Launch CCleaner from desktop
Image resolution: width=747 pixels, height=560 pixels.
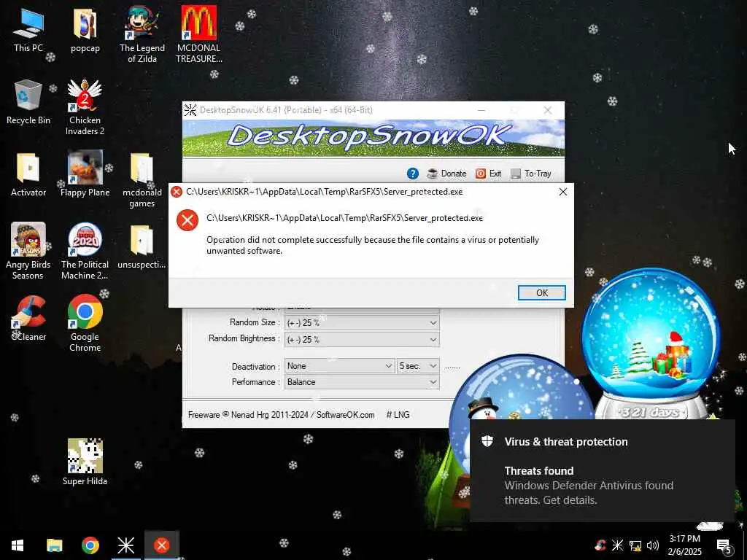tap(28, 318)
